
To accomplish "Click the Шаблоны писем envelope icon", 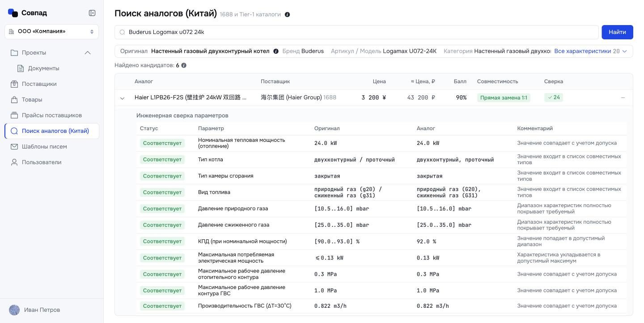I will click(14, 147).
